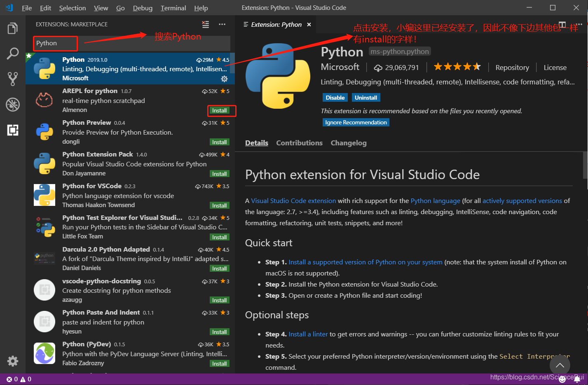Click the split editor icon

(562, 25)
